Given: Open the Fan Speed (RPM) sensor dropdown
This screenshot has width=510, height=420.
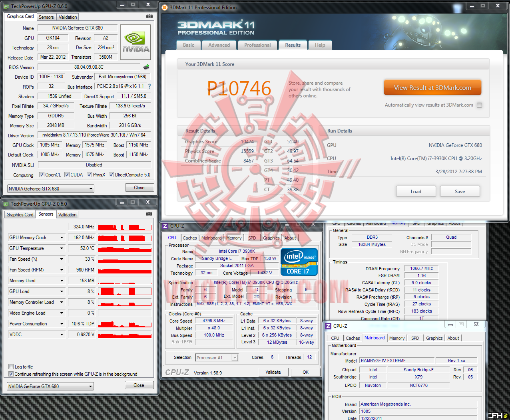Looking at the screenshot, I should point(62,270).
